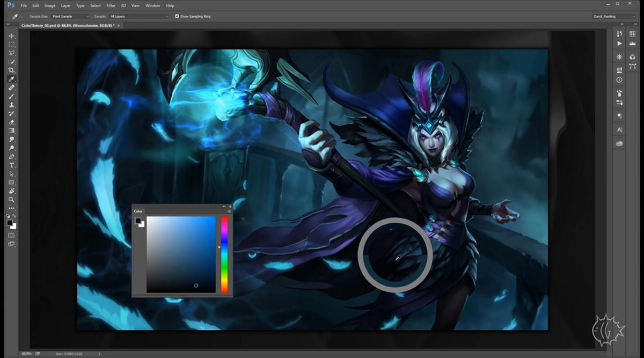The image size is (644, 358).
Task: Select the Eraser tool
Action: 11,122
